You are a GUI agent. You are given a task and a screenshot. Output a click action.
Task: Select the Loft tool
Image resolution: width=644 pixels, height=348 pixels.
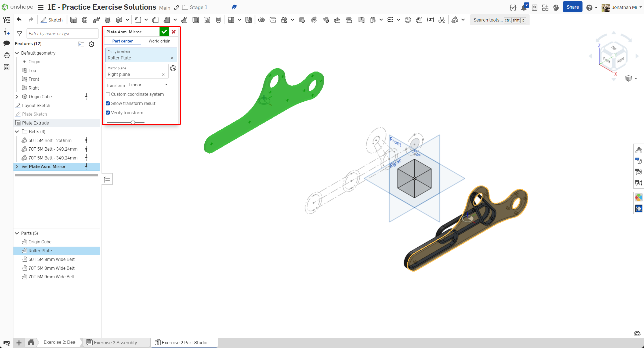(107, 20)
